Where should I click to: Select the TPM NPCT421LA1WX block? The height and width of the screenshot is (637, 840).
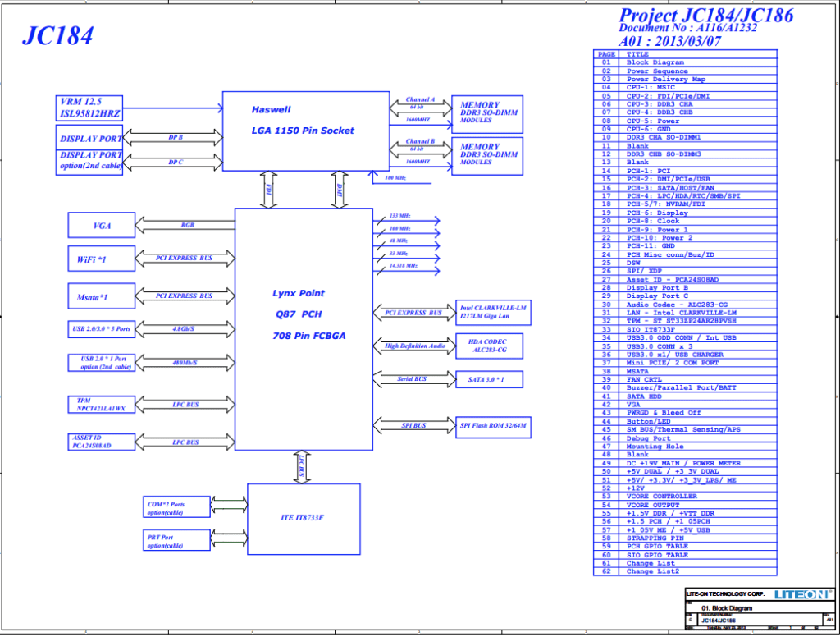point(101,405)
